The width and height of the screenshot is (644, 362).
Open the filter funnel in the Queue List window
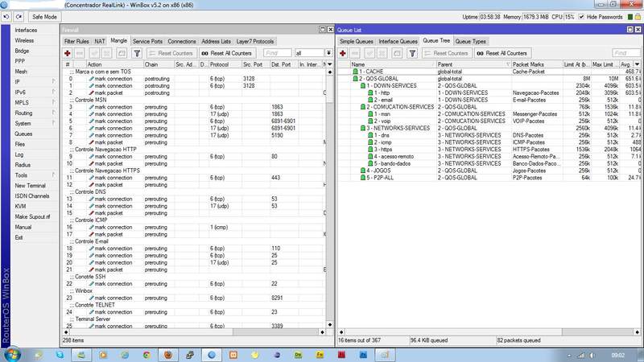pos(412,53)
